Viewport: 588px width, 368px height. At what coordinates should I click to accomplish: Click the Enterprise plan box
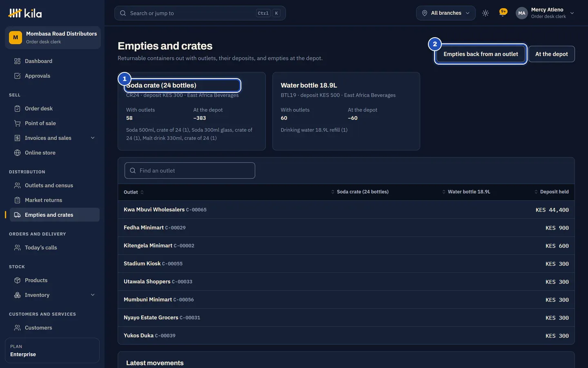(52, 350)
